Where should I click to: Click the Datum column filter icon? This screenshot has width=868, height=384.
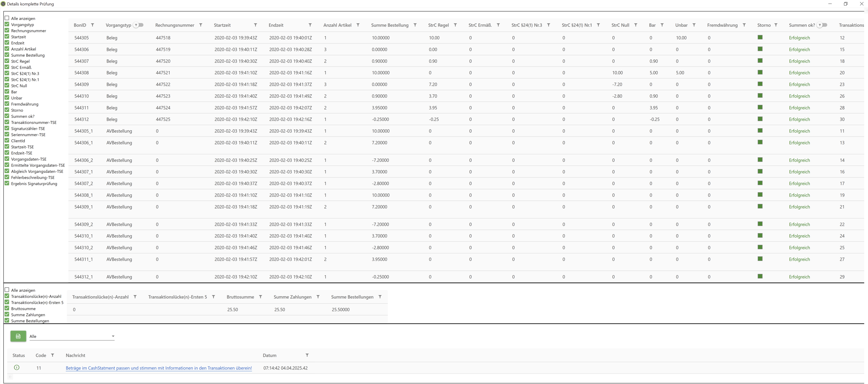(307, 355)
